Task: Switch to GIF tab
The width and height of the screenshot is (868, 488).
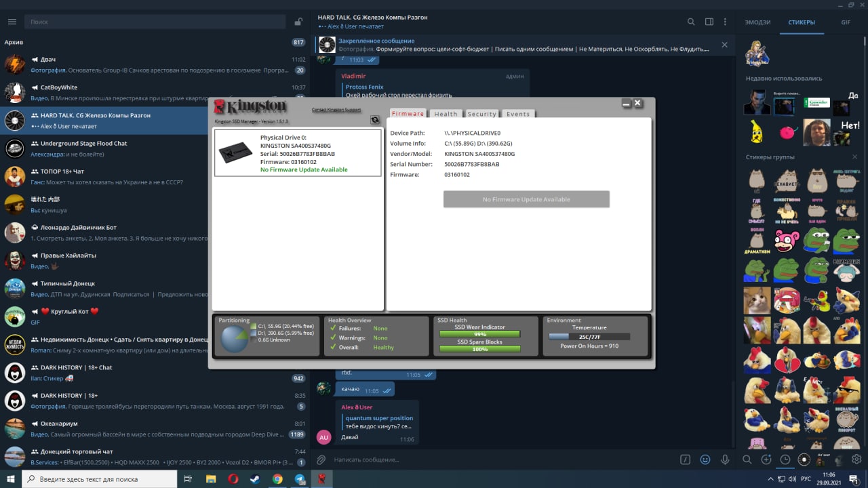Action: (846, 22)
